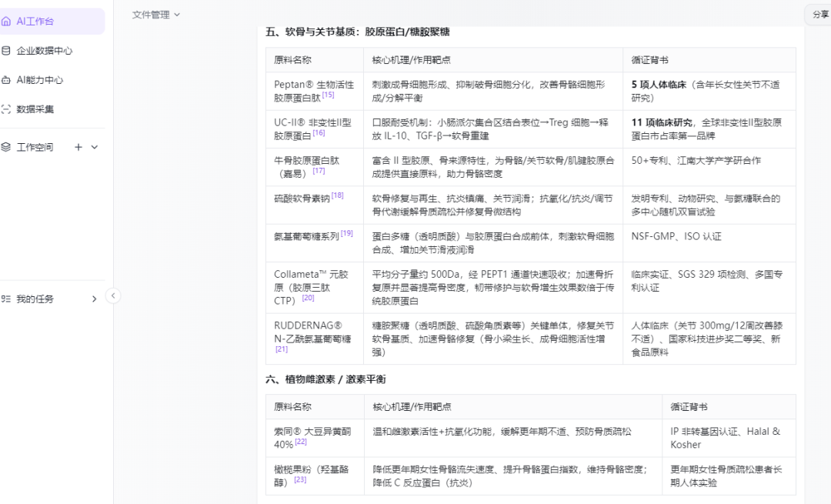Image resolution: width=831 pixels, height=504 pixels.
Task: Open citation [19] next to 氨基葡萄糖系列
Action: click(x=346, y=233)
